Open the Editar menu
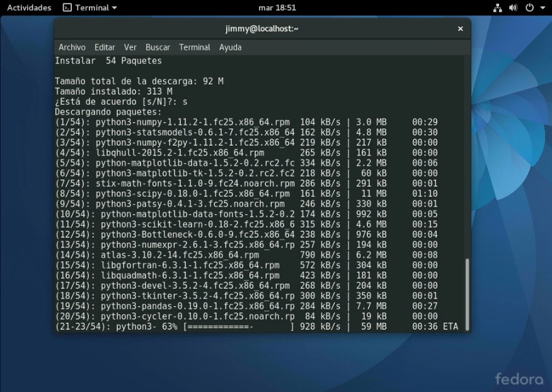This screenshot has height=392, width=552. coord(105,47)
